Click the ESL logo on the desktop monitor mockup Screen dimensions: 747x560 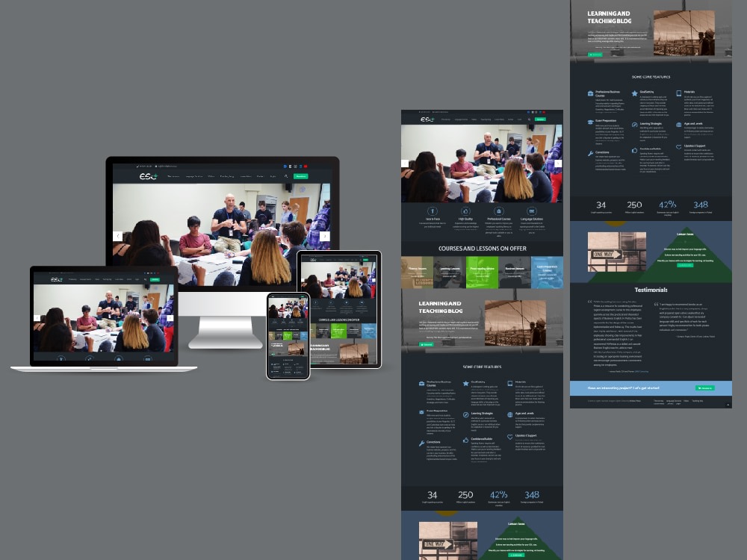[148, 176]
